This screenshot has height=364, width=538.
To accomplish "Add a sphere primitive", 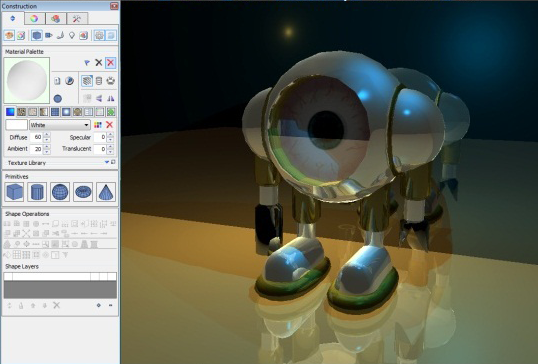I will [60, 192].
